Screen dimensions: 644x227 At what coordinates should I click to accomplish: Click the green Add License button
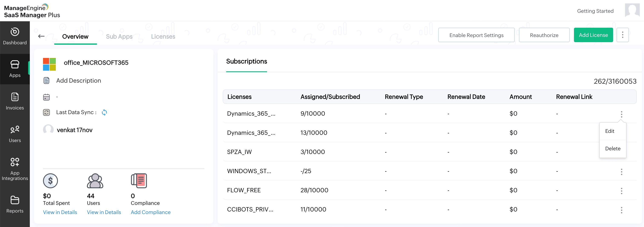point(593,35)
